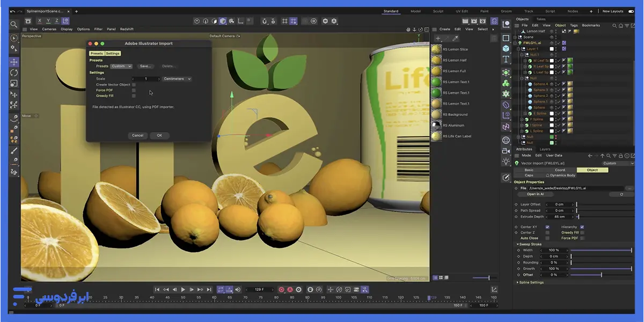Open the Custom dropdown in Attributes
This screenshot has height=322, width=644.
[618, 163]
